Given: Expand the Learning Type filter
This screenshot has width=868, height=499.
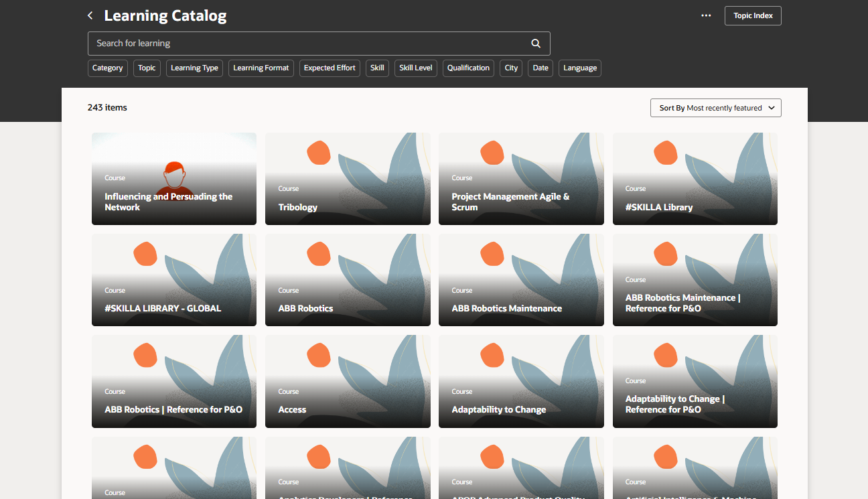Looking at the screenshot, I should 194,68.
